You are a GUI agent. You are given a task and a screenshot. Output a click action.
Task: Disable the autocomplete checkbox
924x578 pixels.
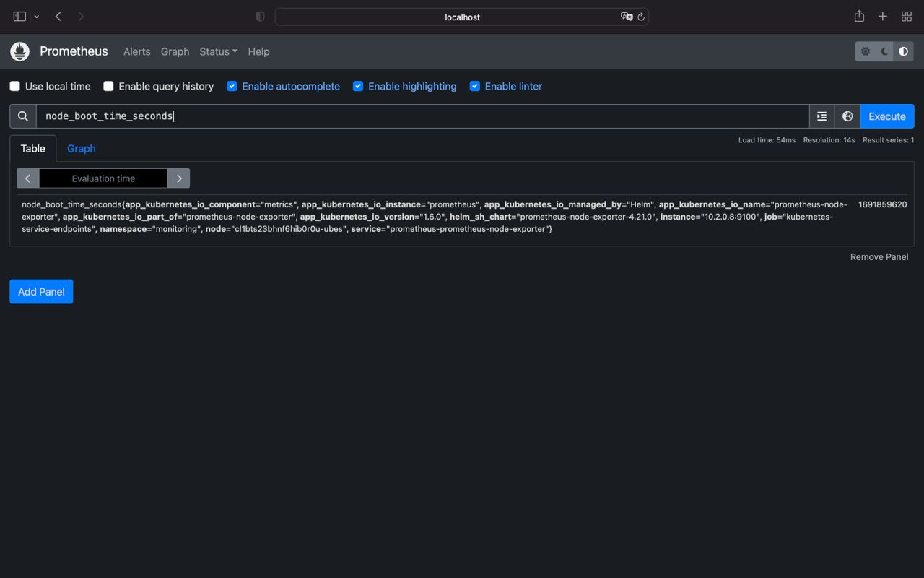[x=232, y=86]
